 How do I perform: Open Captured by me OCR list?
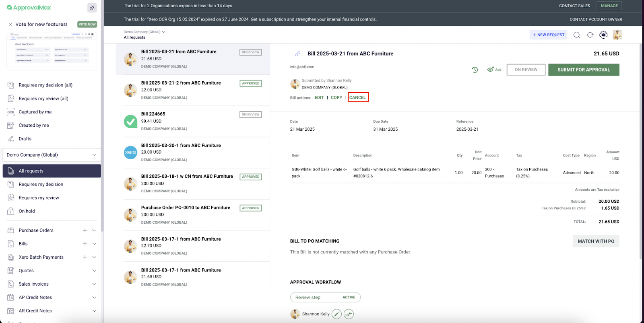point(35,112)
